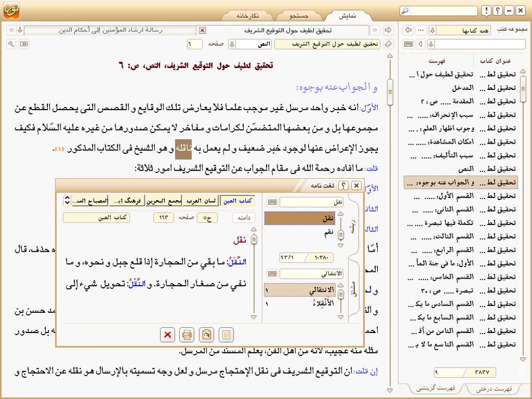Click فهرست column header
The image size is (532, 399).
(437, 61)
